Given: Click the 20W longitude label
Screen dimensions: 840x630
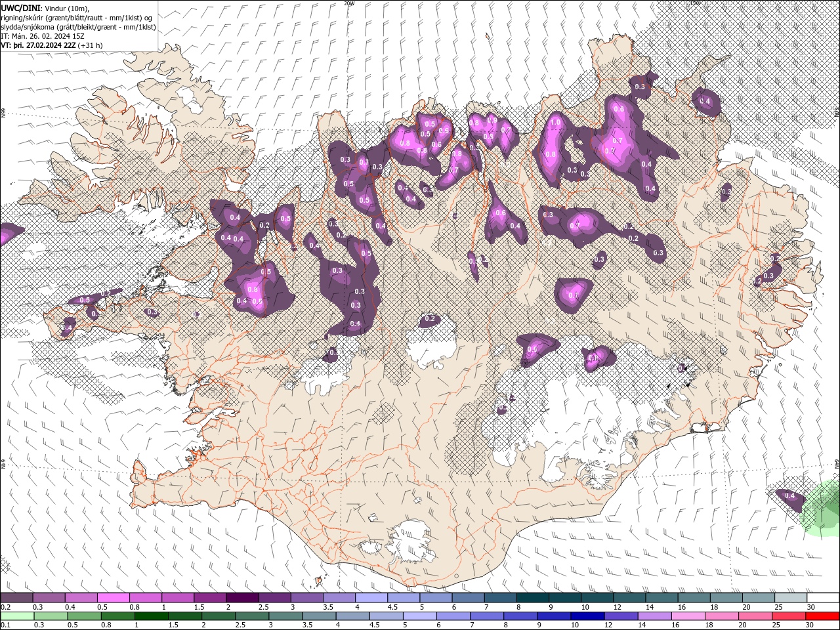Looking at the screenshot, I should coord(349,3).
